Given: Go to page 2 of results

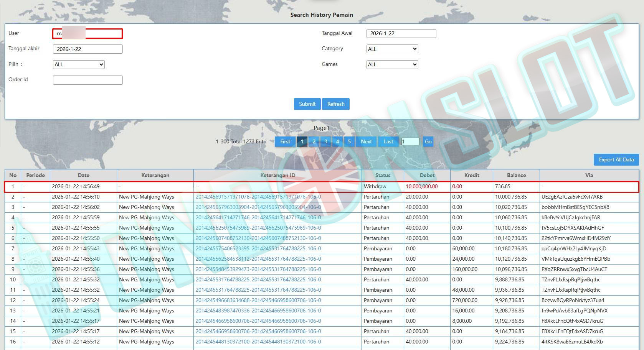Looking at the screenshot, I should 314,141.
